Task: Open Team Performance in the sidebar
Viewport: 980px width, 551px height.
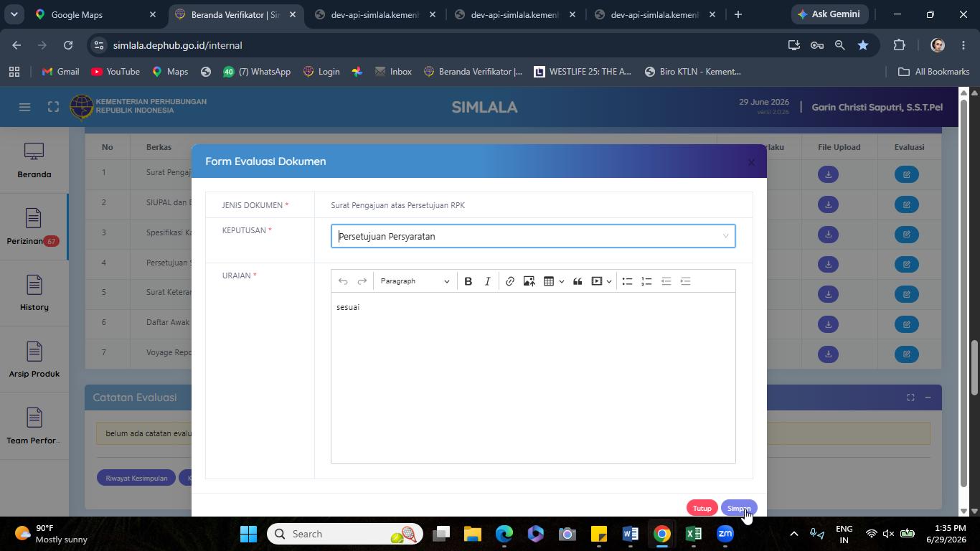Action: coord(34,427)
